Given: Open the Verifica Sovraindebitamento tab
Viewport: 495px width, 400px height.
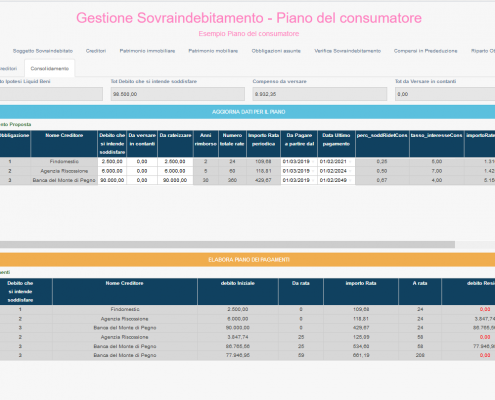Looking at the screenshot, I should 347,51.
